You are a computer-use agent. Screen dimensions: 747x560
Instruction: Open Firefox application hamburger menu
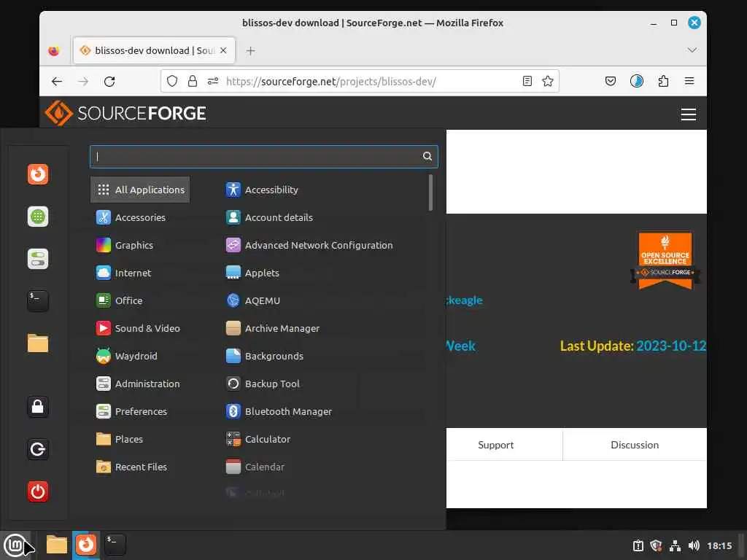coord(689,82)
